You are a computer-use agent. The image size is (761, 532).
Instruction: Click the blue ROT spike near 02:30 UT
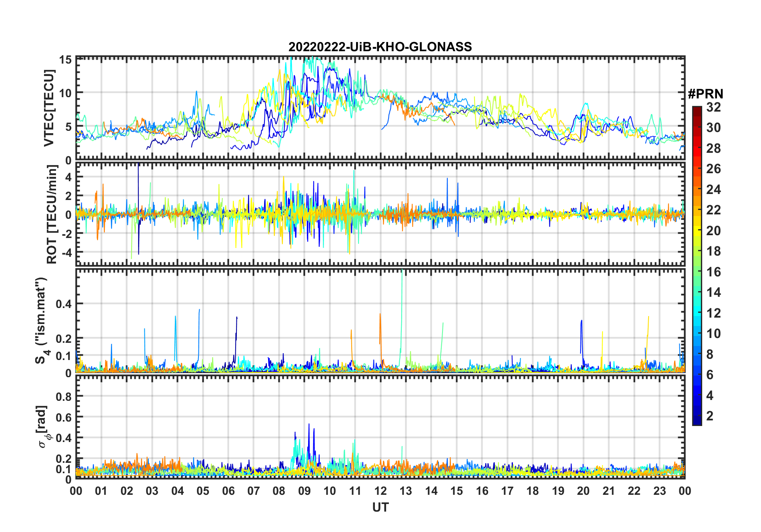138,208
